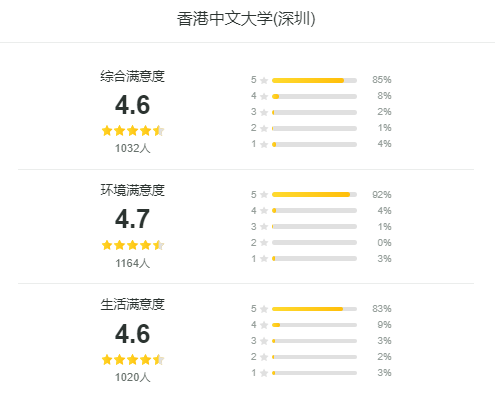Click the 综合满意度 heading
The height and width of the screenshot is (396, 495).
coord(133,76)
